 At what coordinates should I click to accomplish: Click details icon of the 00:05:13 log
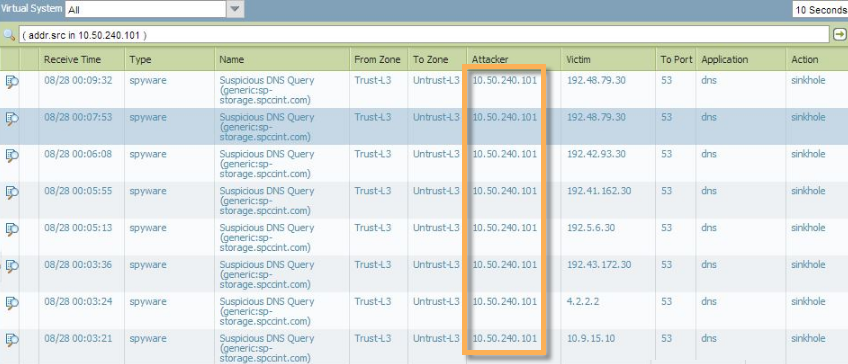(12, 229)
